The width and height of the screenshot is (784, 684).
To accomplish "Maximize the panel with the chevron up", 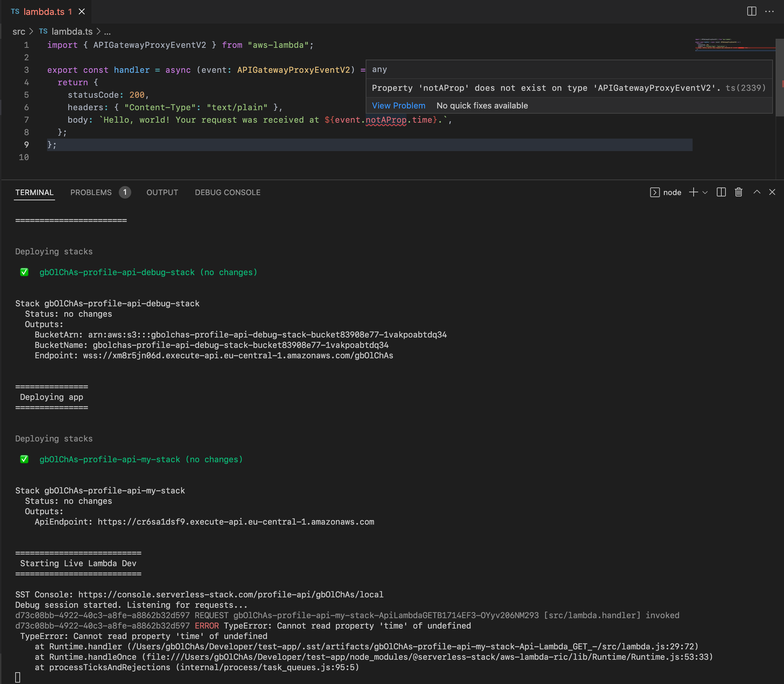I will [757, 192].
